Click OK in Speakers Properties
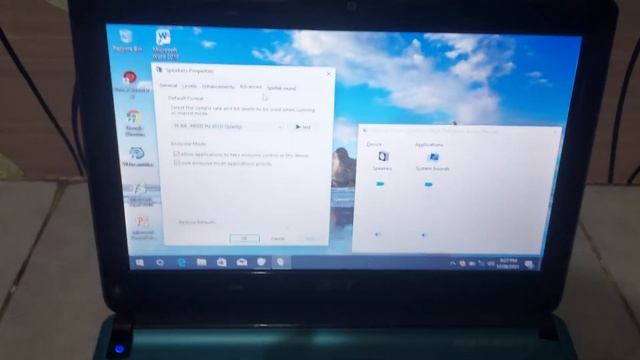The height and width of the screenshot is (360, 640). tap(244, 238)
